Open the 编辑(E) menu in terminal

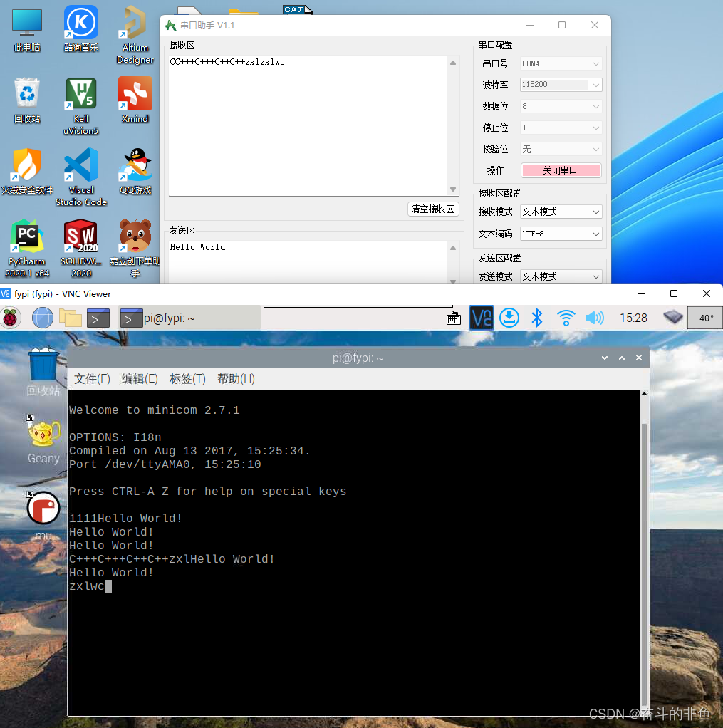pyautogui.click(x=140, y=379)
